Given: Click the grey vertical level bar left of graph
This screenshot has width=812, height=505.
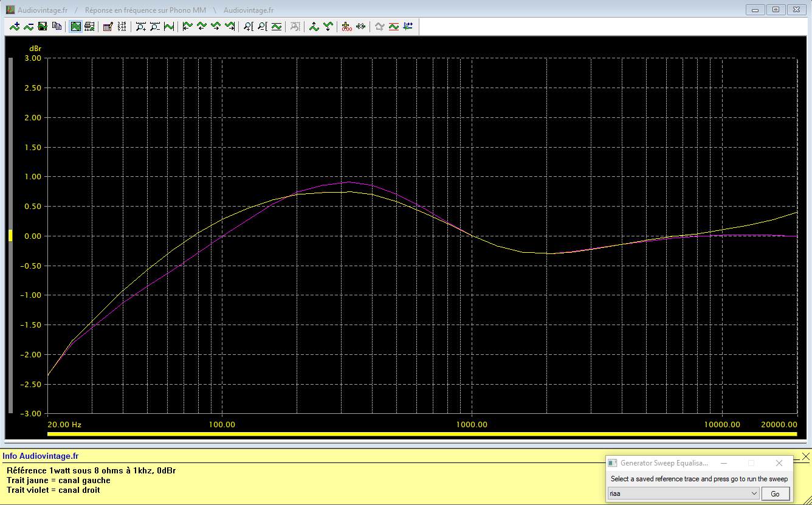Looking at the screenshot, I should tap(10, 236).
